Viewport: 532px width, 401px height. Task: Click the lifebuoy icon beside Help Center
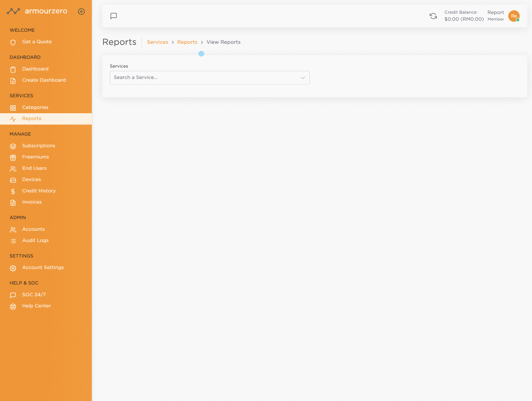point(13,307)
